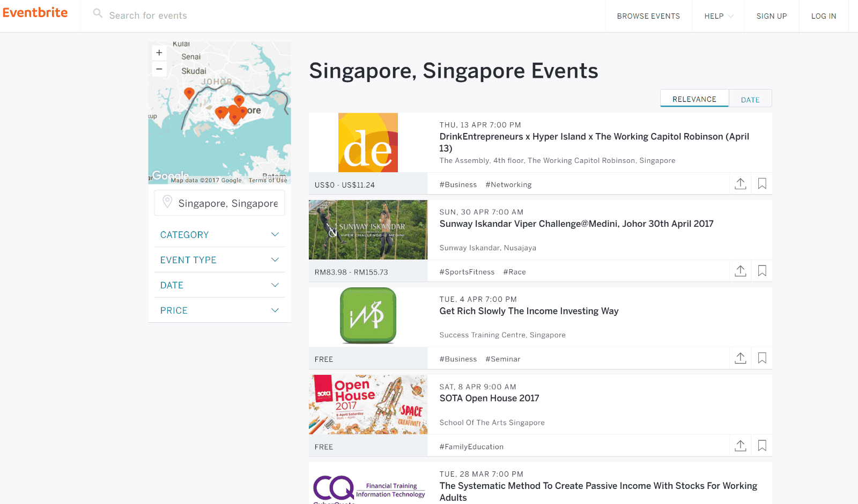The image size is (858, 504).
Task: Click the date 'SUN, 30 APR 7:00 AM'
Action: [482, 212]
